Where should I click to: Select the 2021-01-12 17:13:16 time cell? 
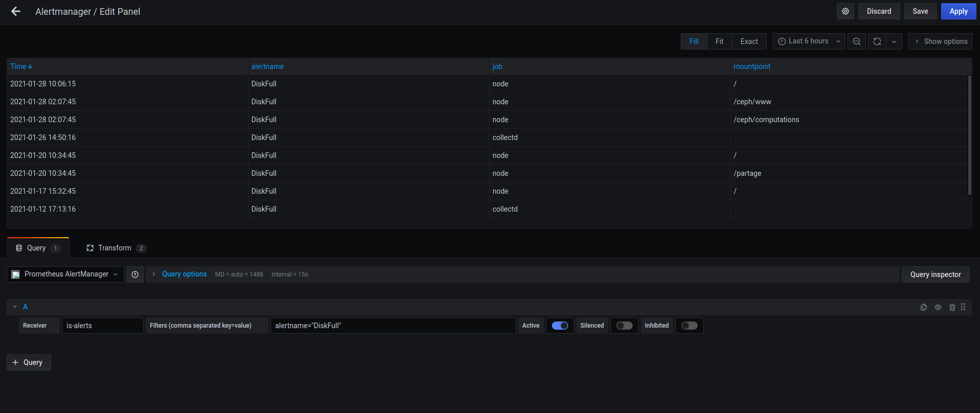pyautogui.click(x=127, y=209)
